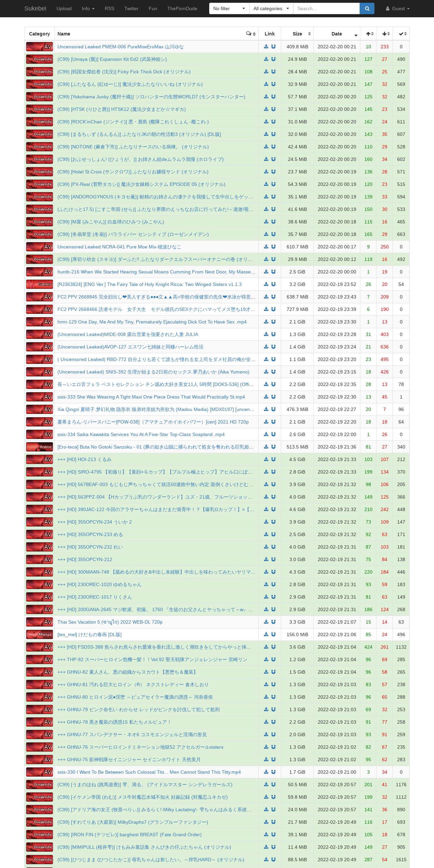Expand the Info menu
434x868 pixels.
[x=88, y=8]
